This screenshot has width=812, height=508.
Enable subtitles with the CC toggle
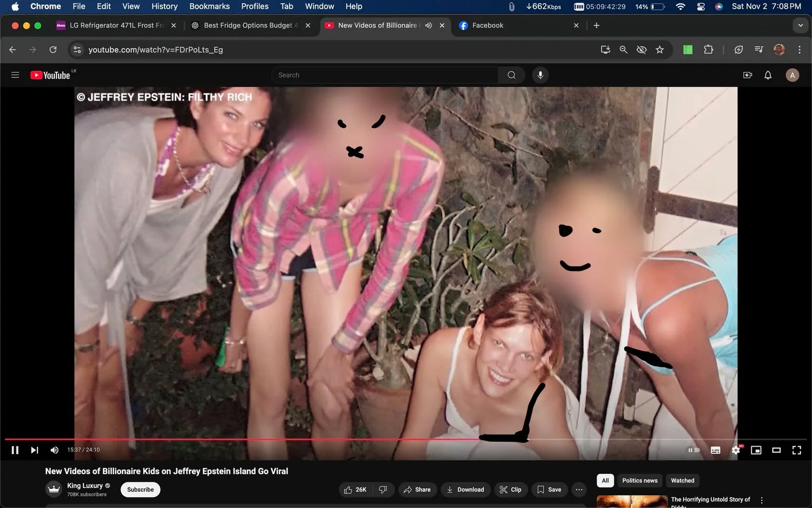click(x=715, y=450)
